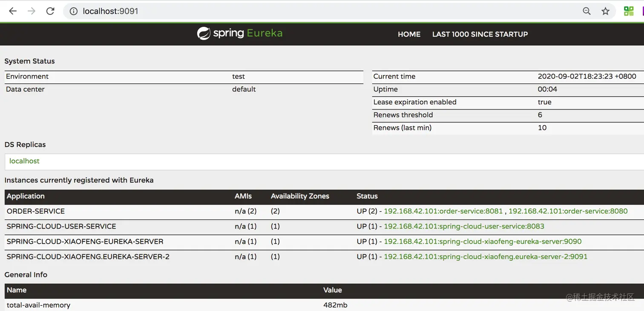Click Instances currently registered with Eureka heading
Screen dimensions: 644x311
(x=79, y=180)
